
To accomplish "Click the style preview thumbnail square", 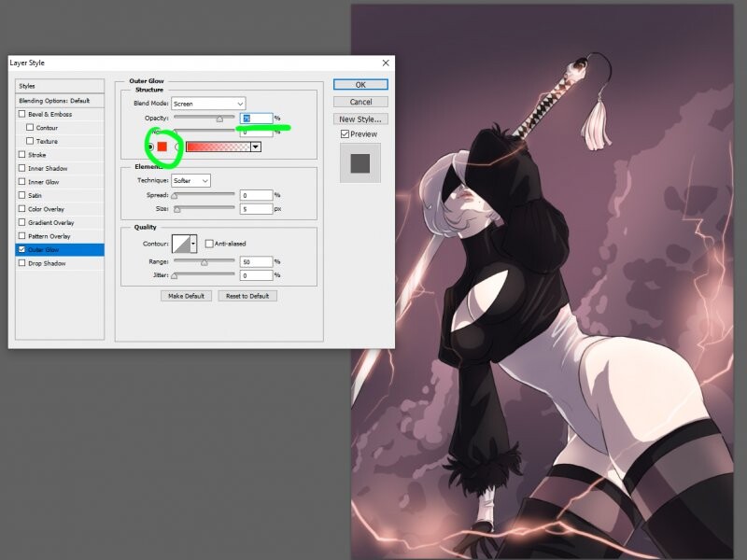I will click(x=359, y=163).
